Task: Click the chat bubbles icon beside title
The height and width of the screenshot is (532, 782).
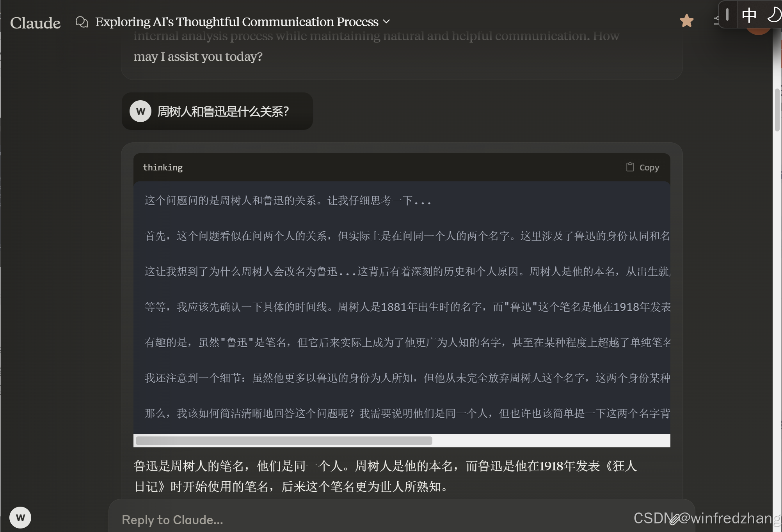Action: click(82, 22)
